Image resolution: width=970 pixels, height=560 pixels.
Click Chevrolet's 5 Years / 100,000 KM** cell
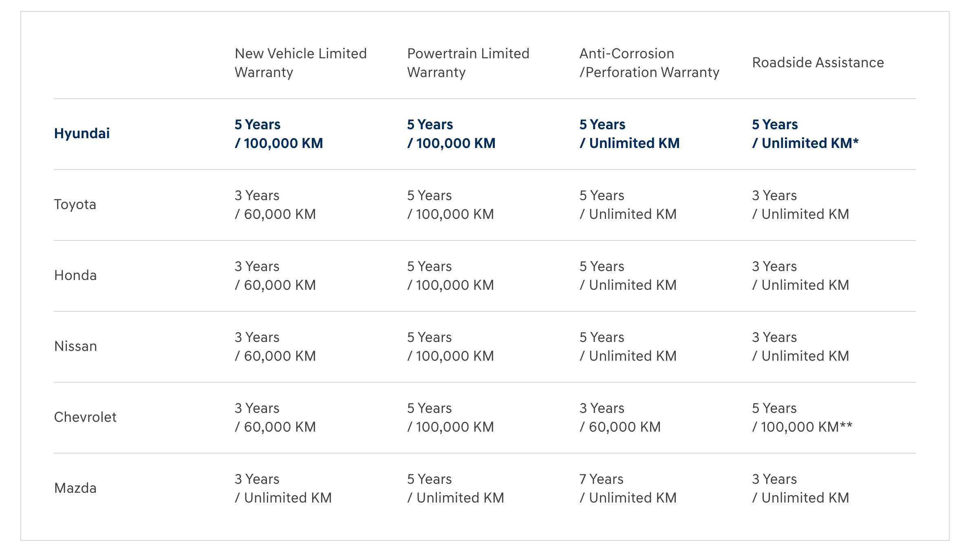click(802, 417)
